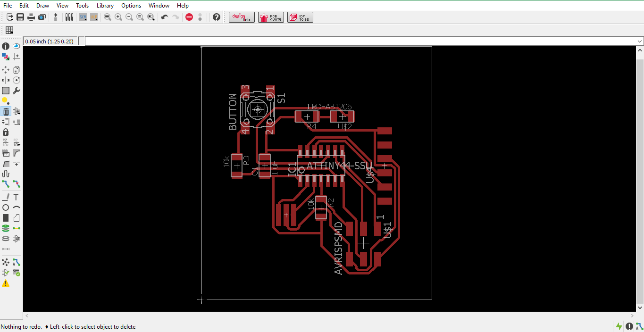
Task: Open the Tools menu
Action: point(82,6)
